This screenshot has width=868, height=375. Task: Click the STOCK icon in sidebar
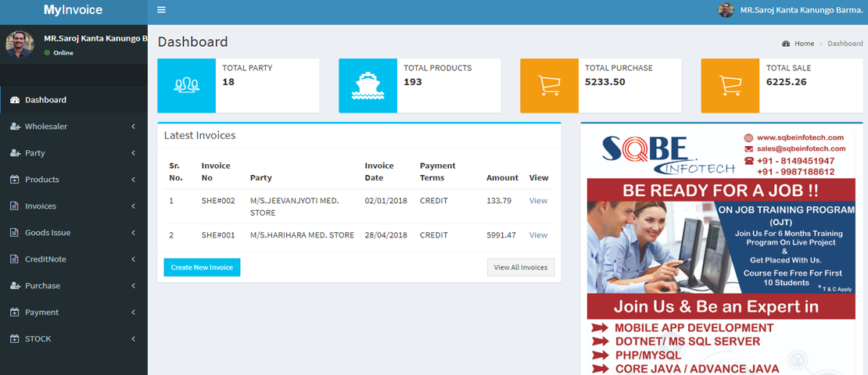[15, 339]
